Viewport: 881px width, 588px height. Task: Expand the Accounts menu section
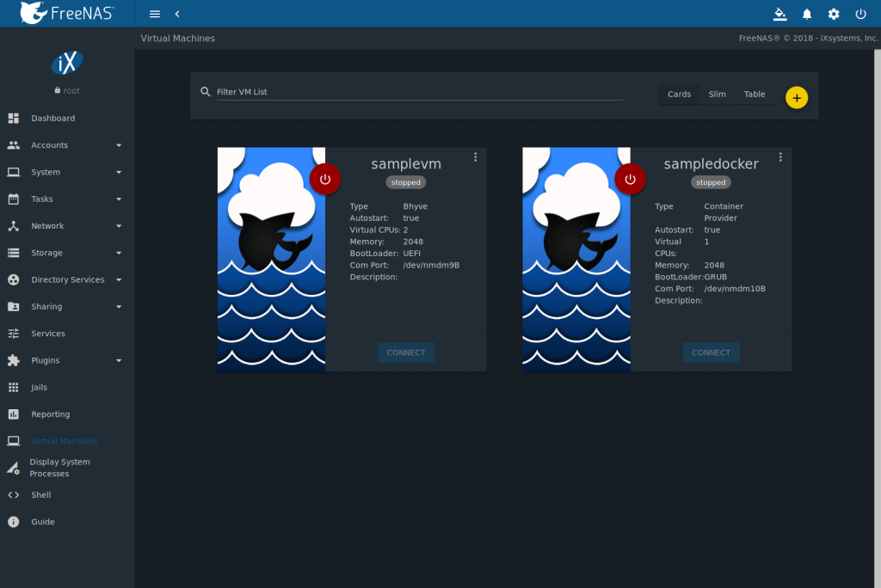tap(65, 145)
